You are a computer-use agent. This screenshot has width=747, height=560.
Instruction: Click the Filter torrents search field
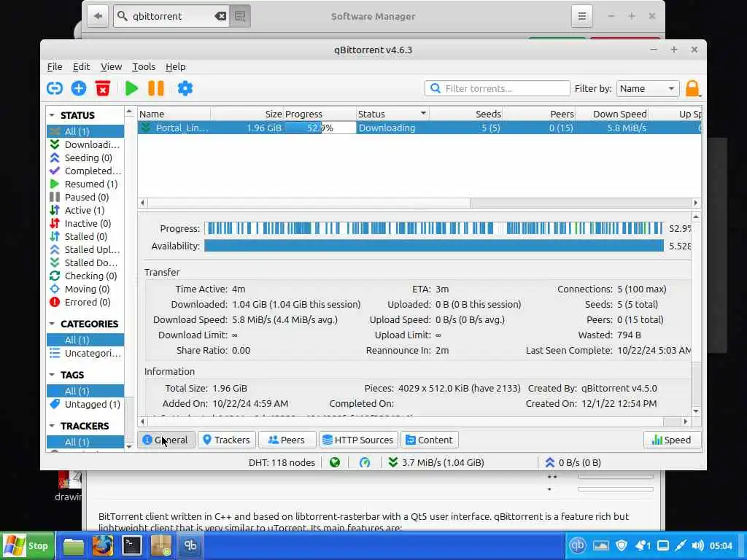coord(497,88)
